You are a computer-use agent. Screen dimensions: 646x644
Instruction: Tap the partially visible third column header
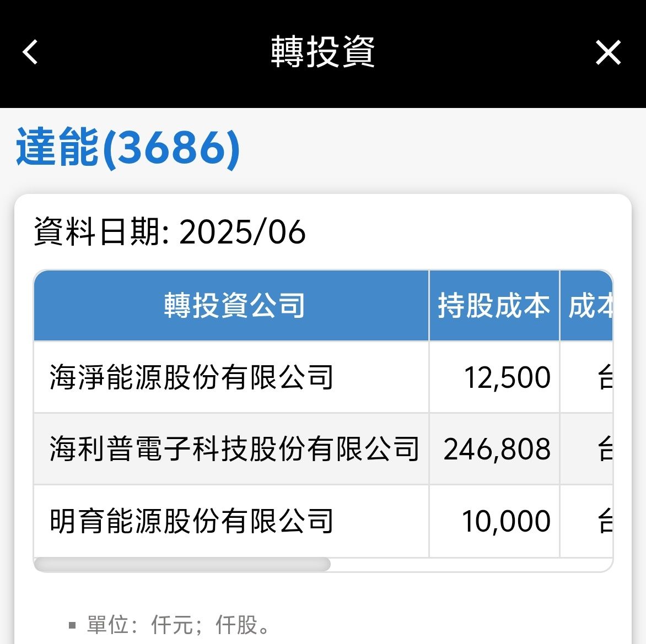pos(588,306)
